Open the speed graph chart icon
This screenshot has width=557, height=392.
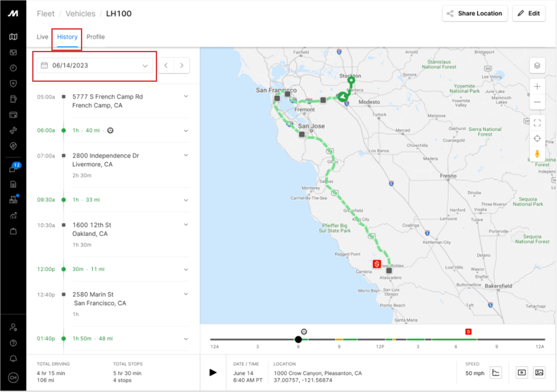tap(496, 372)
